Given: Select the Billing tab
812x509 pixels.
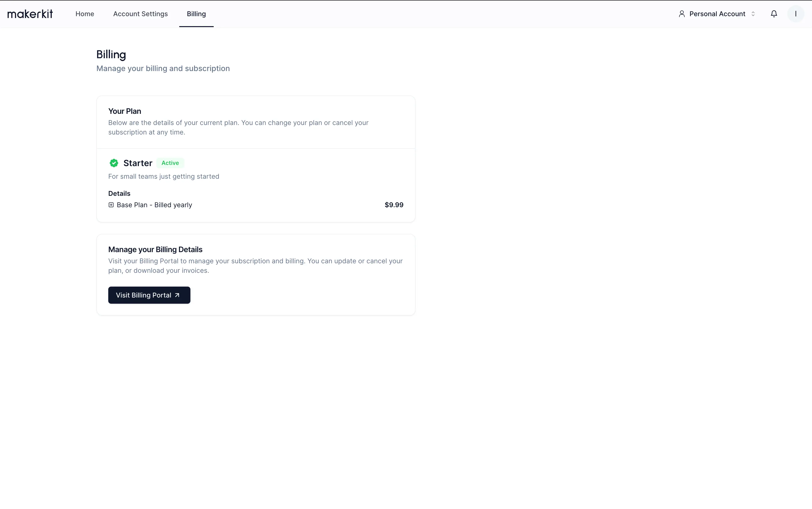Looking at the screenshot, I should [196, 14].
